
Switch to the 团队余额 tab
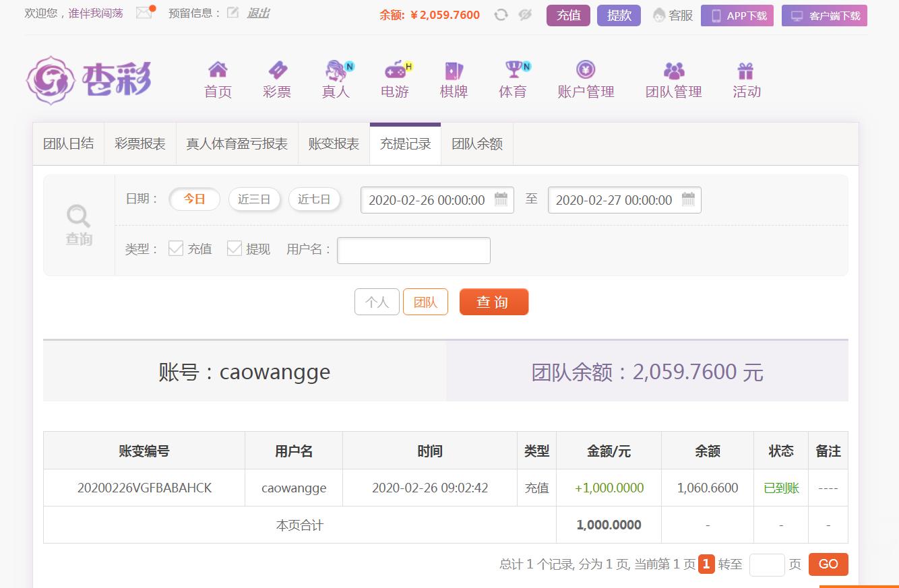pos(477,143)
